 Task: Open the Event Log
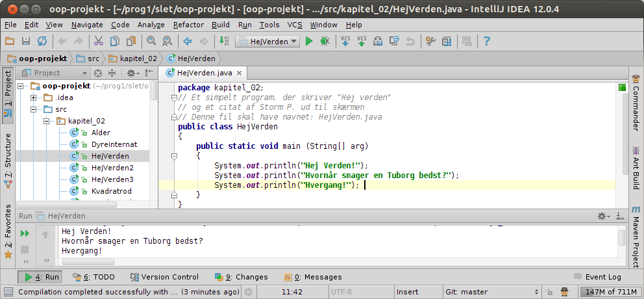pos(597,277)
